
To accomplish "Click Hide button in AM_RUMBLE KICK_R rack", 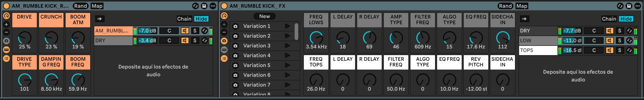I will [201, 19].
